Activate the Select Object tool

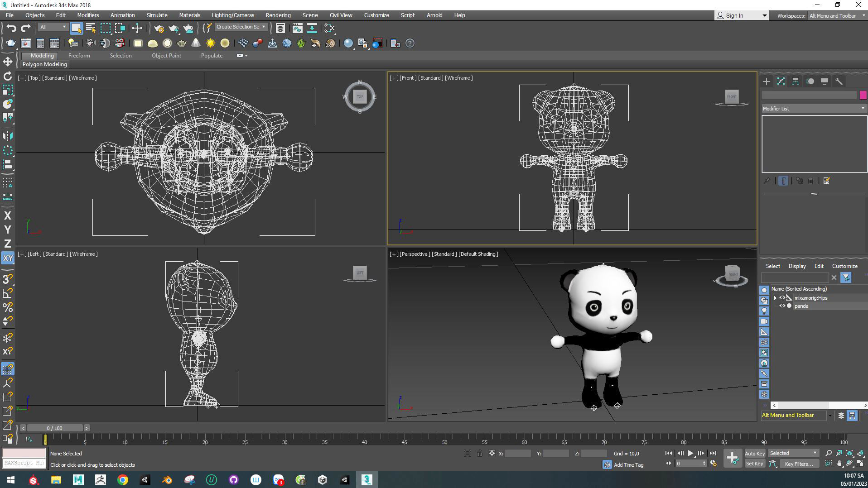click(76, 28)
